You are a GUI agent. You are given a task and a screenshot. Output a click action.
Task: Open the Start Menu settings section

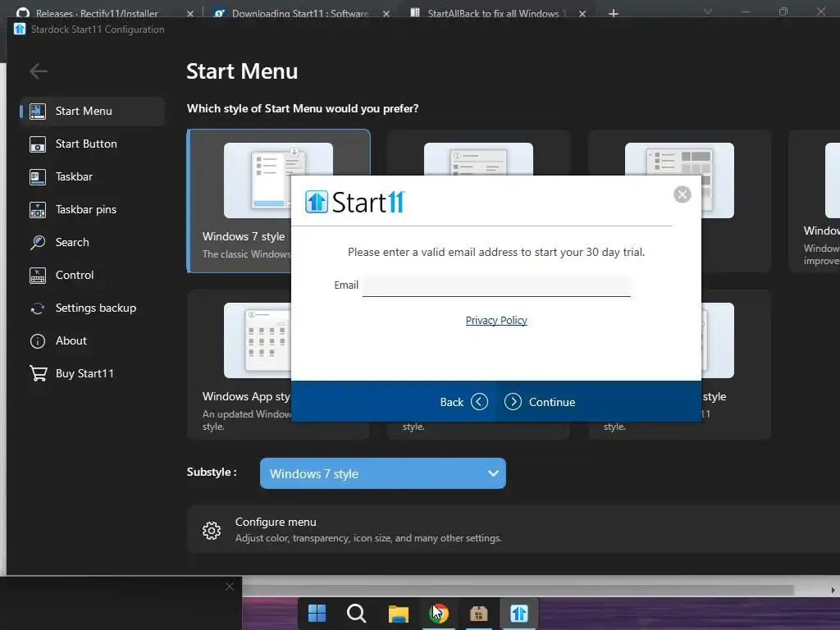92,112
